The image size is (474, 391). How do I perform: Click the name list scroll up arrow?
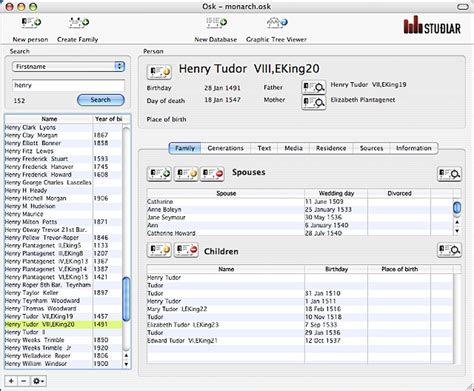point(126,356)
